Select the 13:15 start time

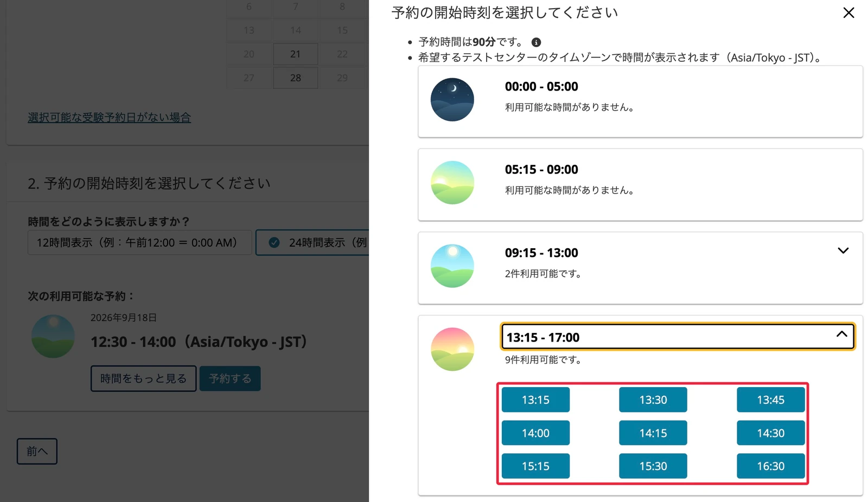pos(535,400)
